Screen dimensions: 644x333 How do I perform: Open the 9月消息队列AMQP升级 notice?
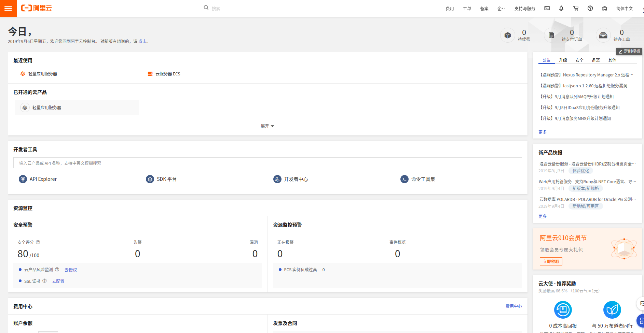(x=576, y=97)
